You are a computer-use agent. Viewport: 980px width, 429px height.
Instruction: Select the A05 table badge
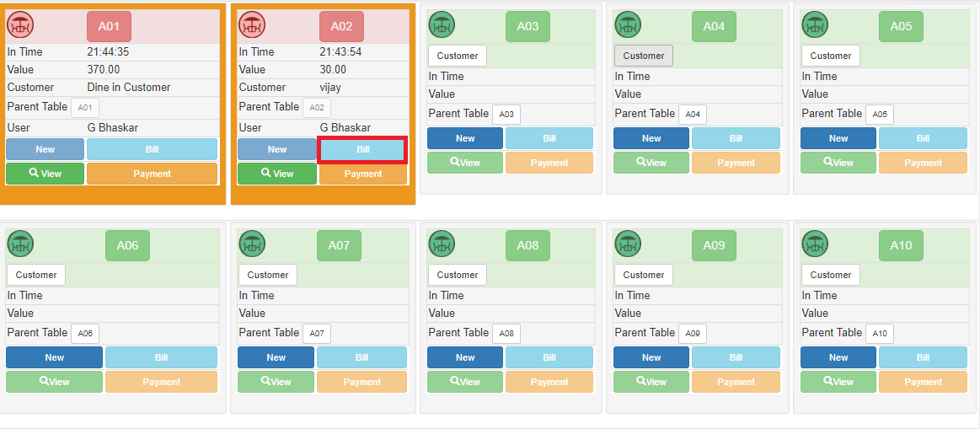click(901, 26)
